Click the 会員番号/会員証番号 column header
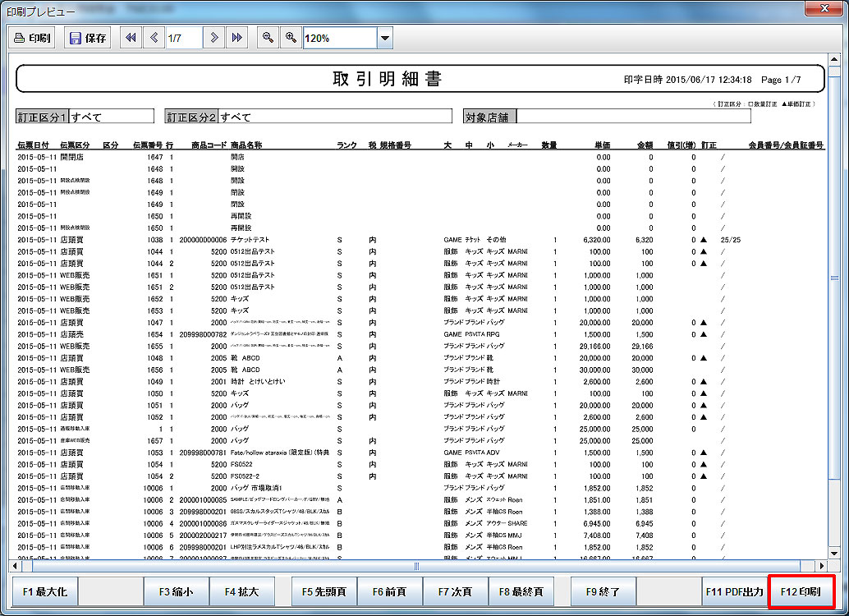 point(786,145)
